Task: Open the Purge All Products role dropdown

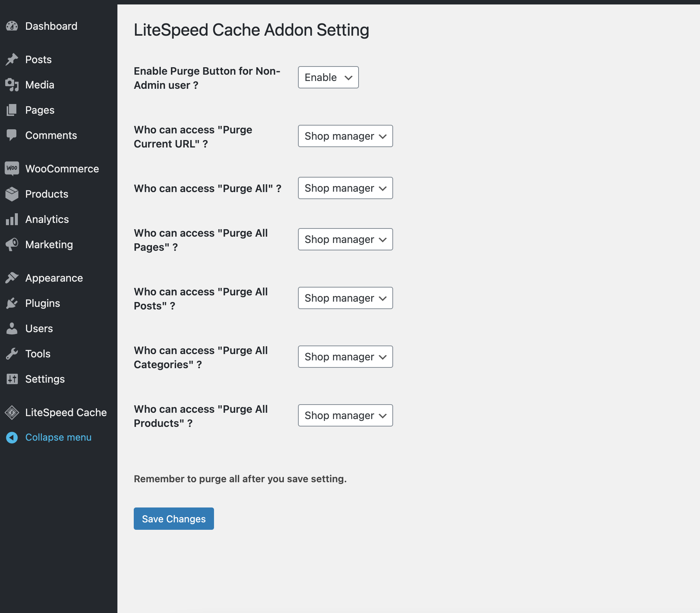Action: click(x=345, y=415)
